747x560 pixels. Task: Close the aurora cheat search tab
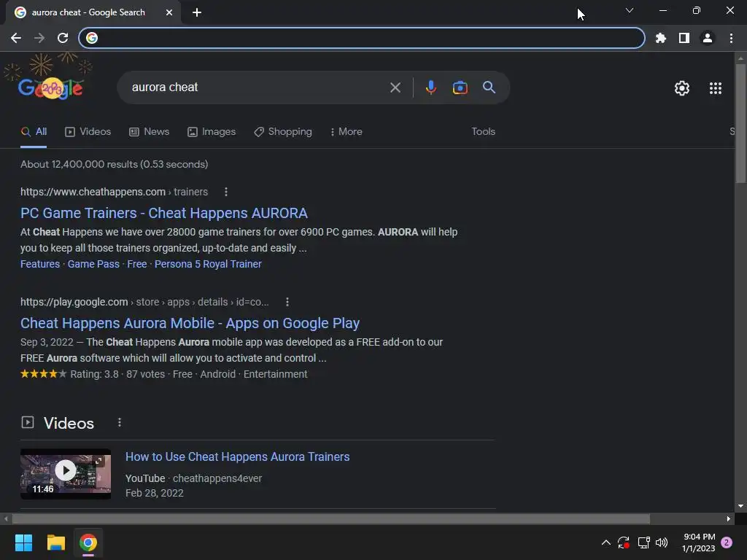click(x=169, y=12)
